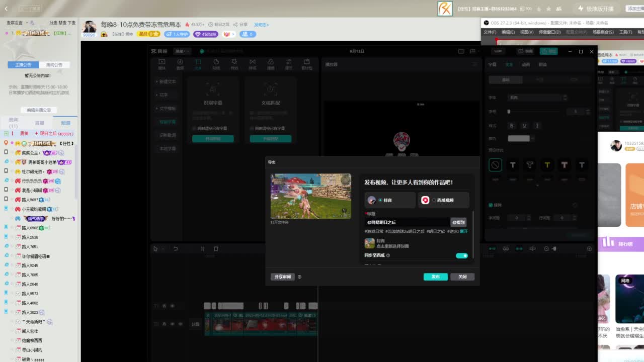
Task: Click the @提到 mention button
Action: click(x=458, y=222)
